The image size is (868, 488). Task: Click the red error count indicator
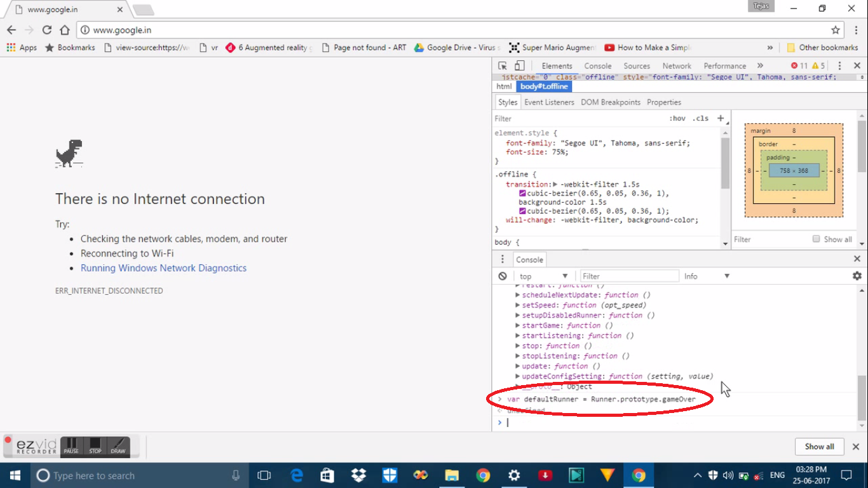pos(799,66)
